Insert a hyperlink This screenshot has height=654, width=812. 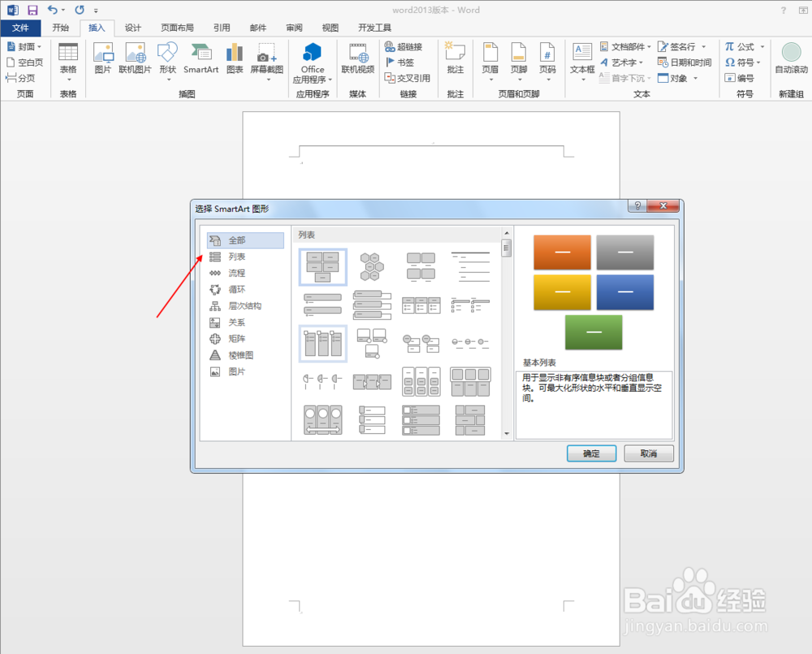coord(404,46)
